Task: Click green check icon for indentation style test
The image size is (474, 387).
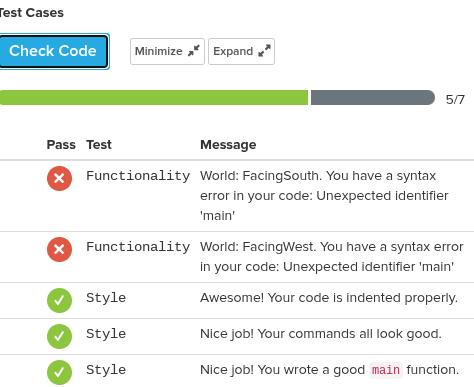Action: click(x=59, y=300)
